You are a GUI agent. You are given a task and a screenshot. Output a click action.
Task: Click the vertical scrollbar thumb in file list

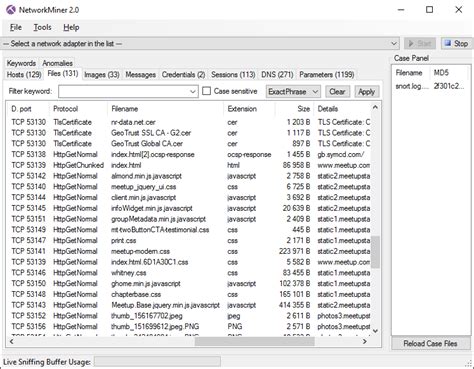point(375,252)
